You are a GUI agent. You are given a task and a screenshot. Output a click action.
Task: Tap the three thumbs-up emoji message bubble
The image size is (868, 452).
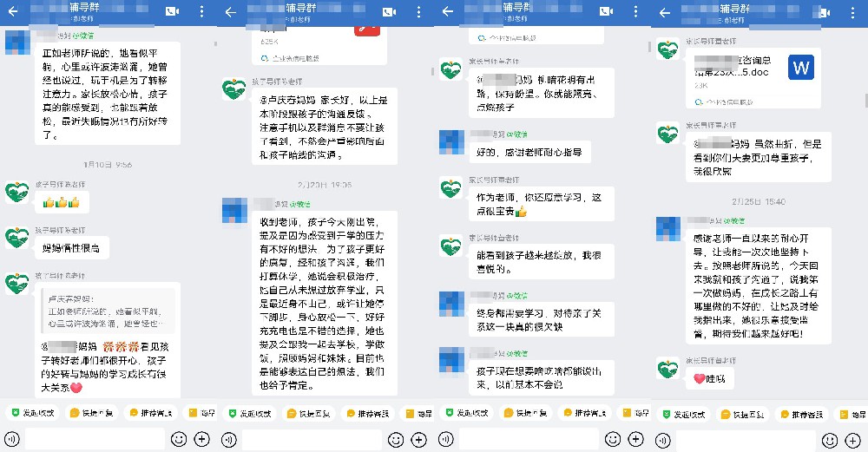pyautogui.click(x=62, y=202)
